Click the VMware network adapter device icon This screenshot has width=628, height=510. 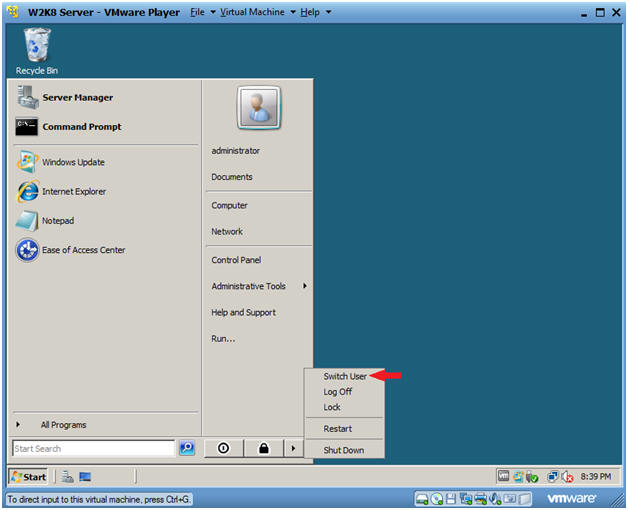click(x=465, y=499)
